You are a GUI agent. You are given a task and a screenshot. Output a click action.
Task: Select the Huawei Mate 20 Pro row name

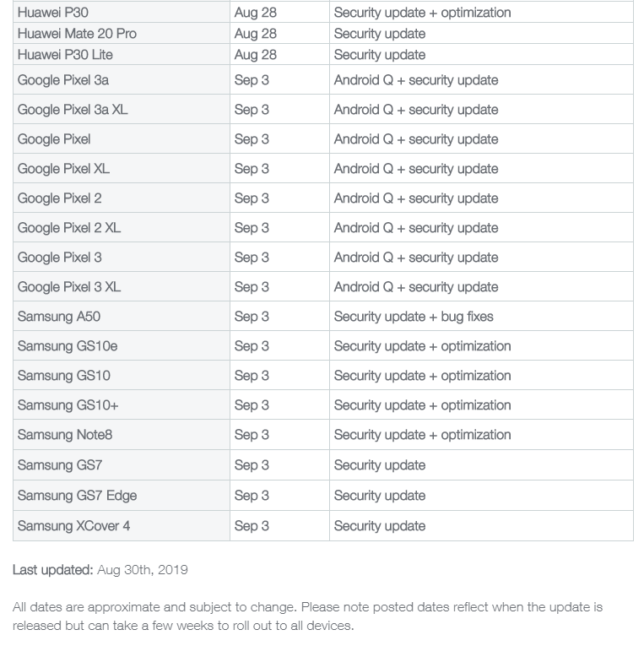77,34
